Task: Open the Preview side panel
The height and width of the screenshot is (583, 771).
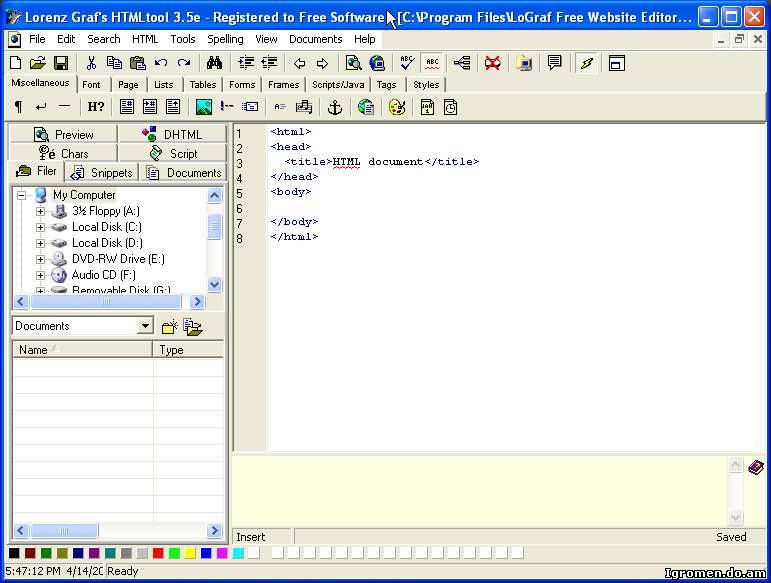Action: (x=63, y=134)
